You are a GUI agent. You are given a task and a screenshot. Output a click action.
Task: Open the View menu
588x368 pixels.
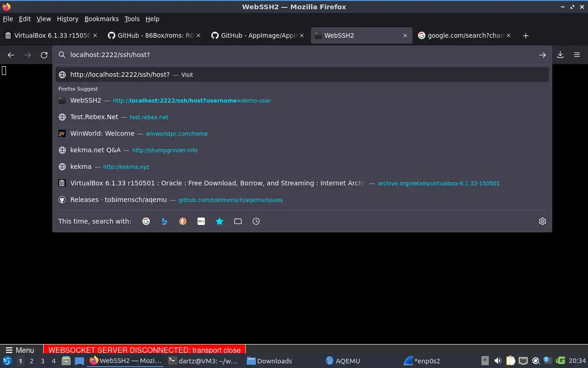pyautogui.click(x=44, y=19)
